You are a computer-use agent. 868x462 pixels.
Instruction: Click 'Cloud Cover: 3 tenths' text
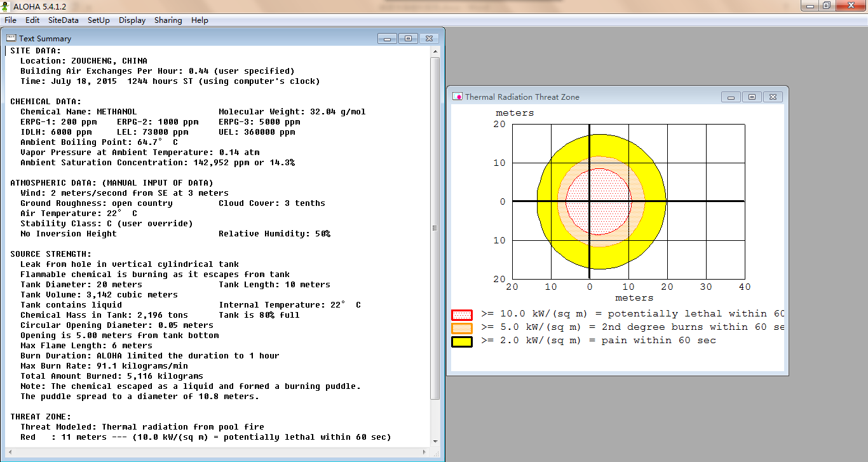pyautogui.click(x=272, y=203)
